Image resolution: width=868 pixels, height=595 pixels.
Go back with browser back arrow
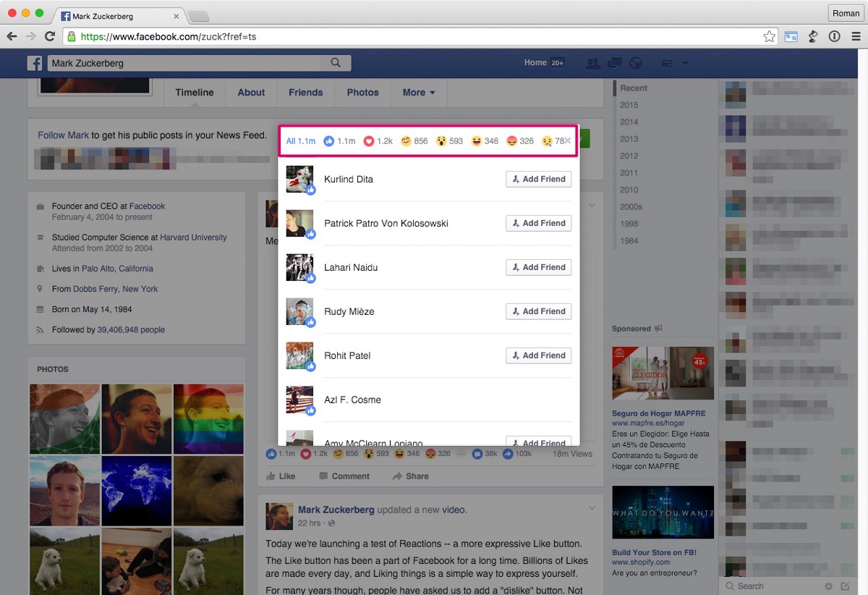12,36
